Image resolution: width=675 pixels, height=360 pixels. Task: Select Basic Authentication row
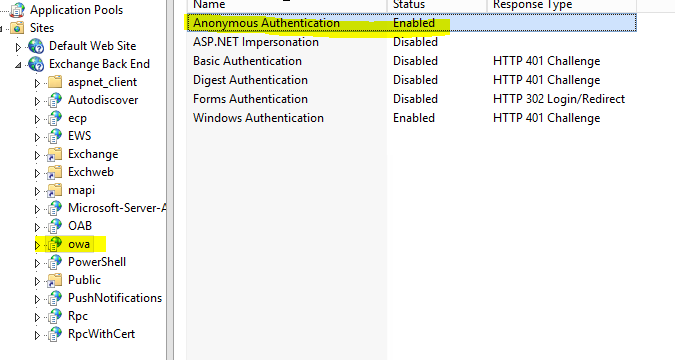coord(412,61)
